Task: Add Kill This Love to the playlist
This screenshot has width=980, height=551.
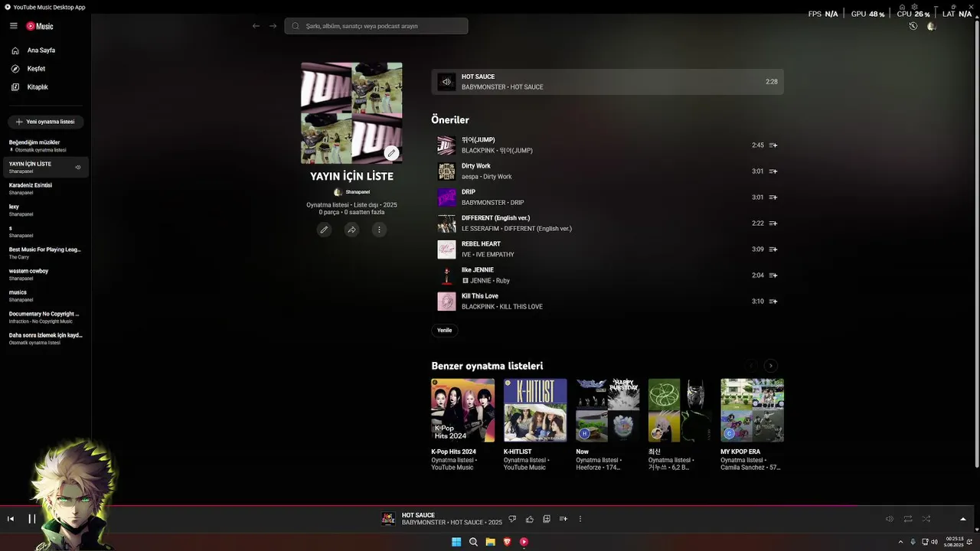Action: [x=773, y=302]
